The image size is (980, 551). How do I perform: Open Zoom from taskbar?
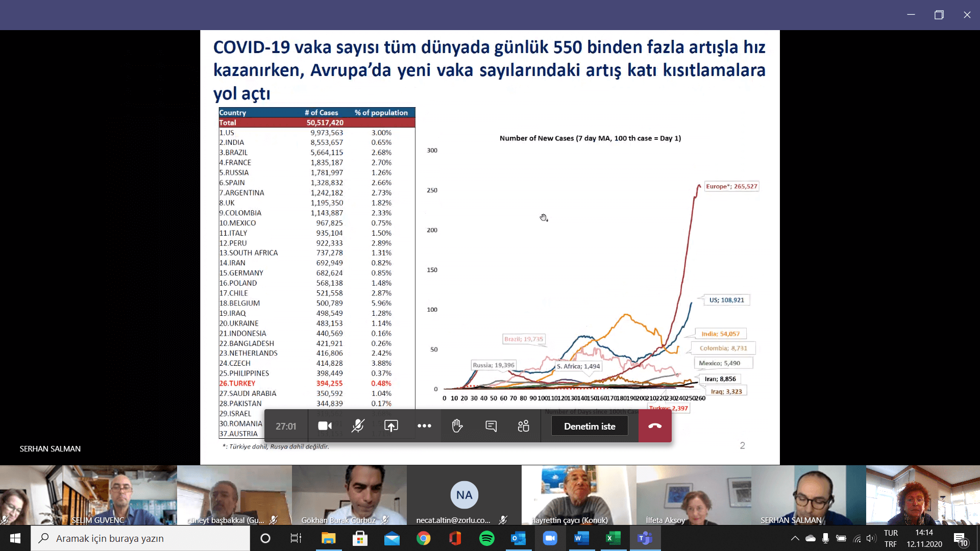tap(550, 538)
